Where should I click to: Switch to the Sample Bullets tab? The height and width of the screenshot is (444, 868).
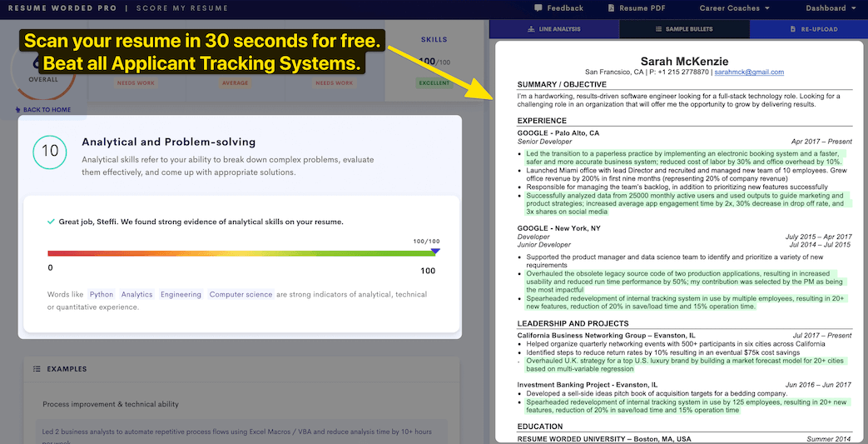[x=683, y=29]
